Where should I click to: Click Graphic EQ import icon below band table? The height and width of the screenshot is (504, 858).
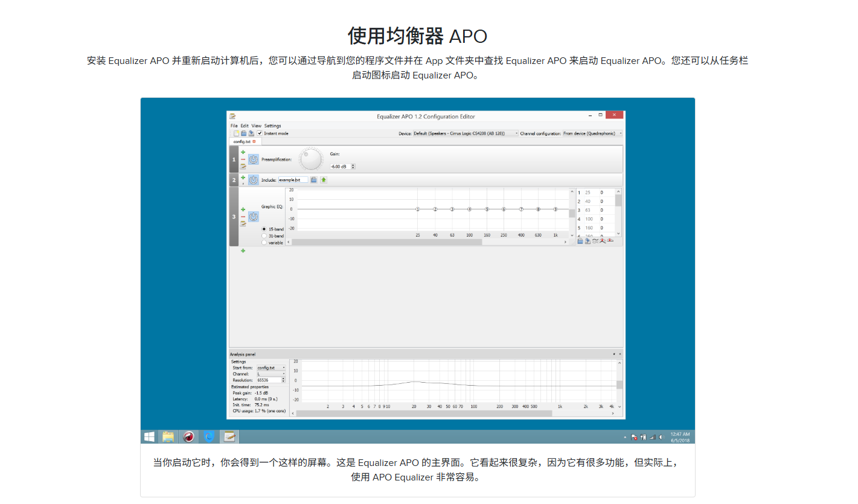580,241
